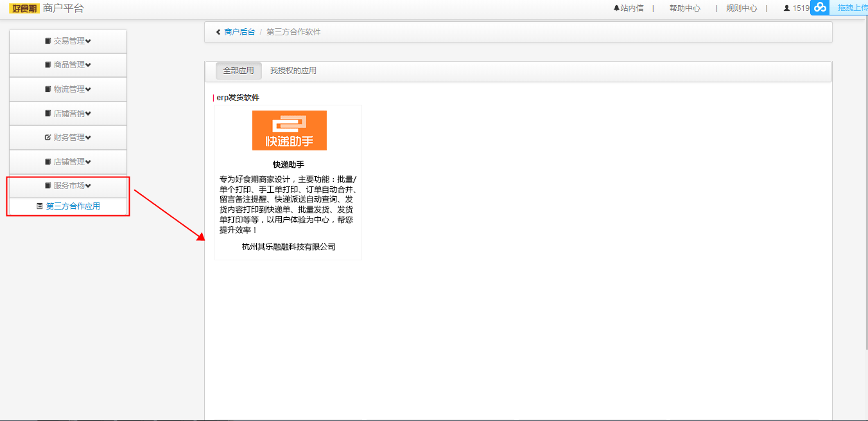Click the 第三方合作软件 breadcrumb text
This screenshot has height=421, width=868.
pyautogui.click(x=293, y=31)
